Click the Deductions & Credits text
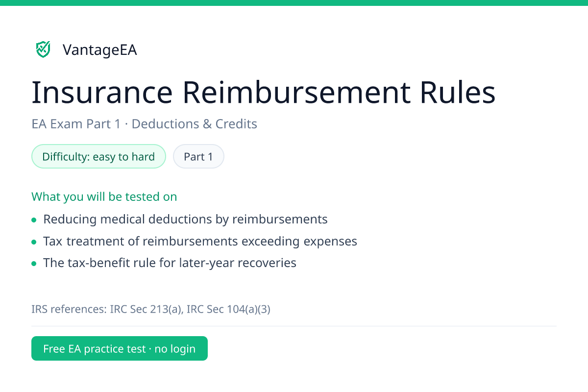 click(x=195, y=124)
